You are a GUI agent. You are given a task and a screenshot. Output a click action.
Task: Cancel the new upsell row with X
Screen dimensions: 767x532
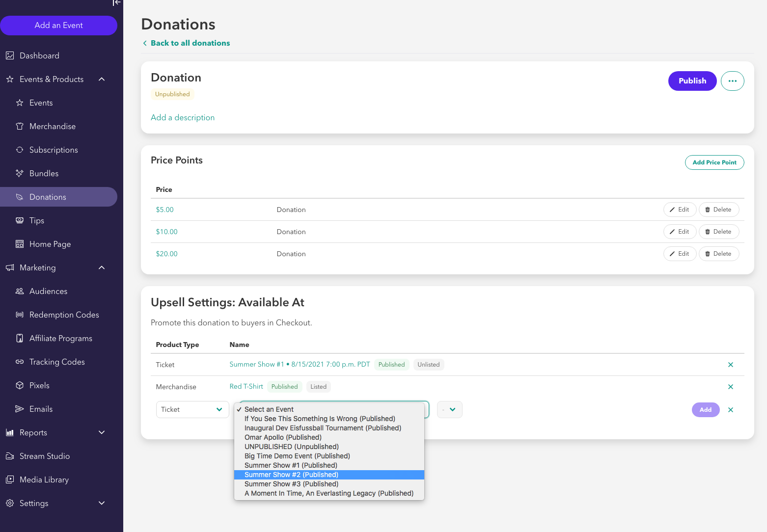coord(730,410)
